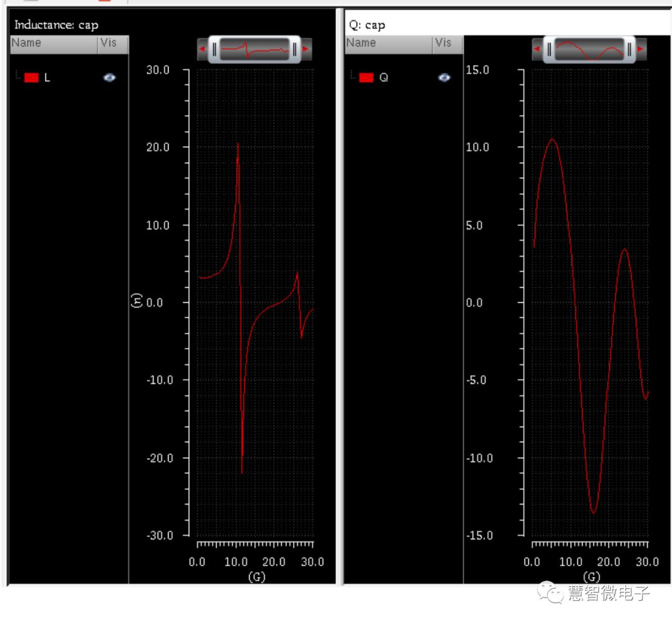Click the Vis column header in Inductance panel
The height and width of the screenshot is (623, 672).
[113, 44]
